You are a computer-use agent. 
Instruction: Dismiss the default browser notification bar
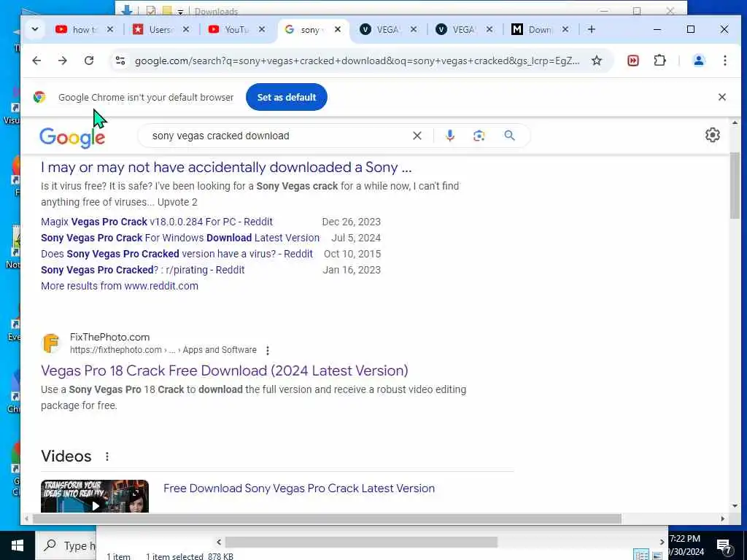point(721,97)
